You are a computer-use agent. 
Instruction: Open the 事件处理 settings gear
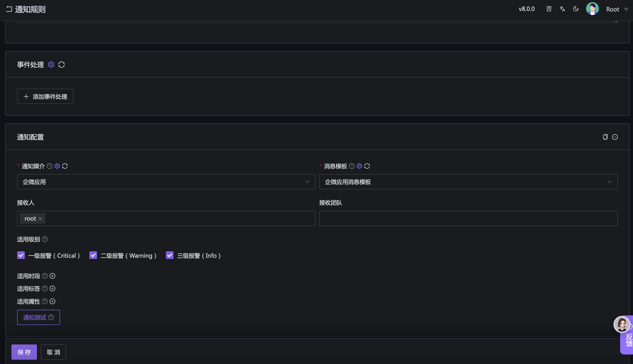click(x=51, y=65)
